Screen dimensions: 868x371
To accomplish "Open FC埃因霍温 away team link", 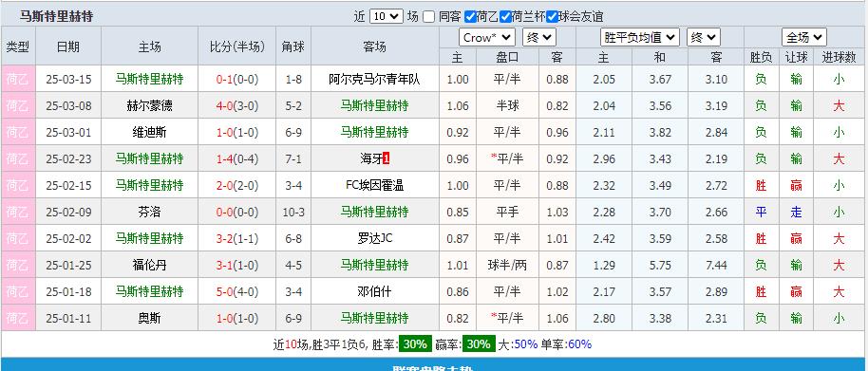I will pos(374,185).
